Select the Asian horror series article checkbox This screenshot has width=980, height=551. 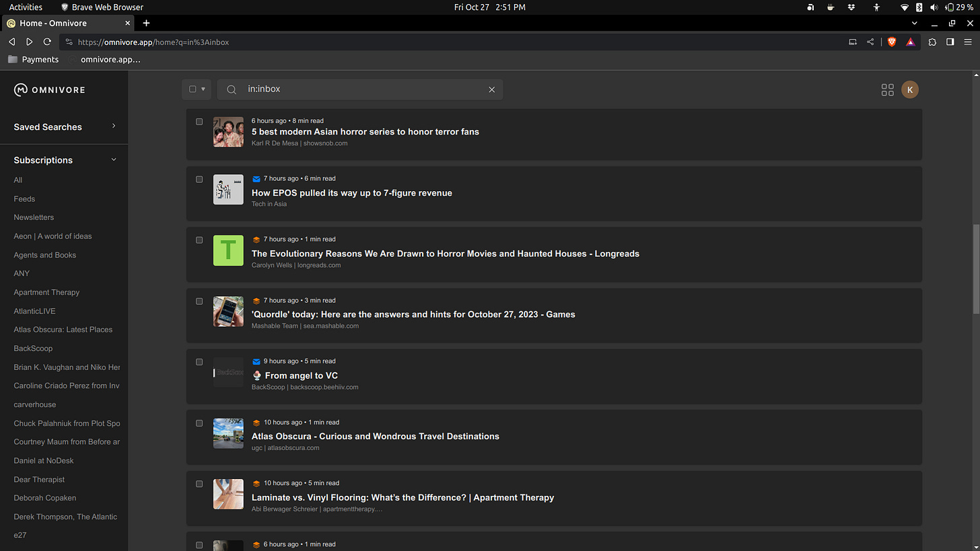tap(199, 122)
